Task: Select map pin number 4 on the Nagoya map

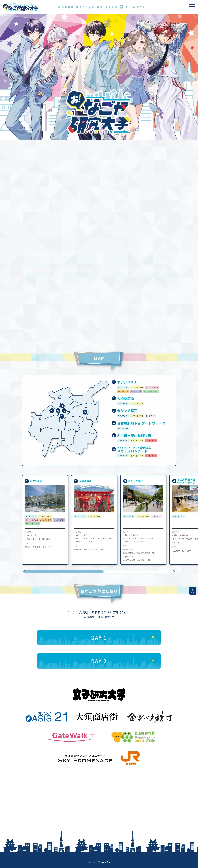Action: pyautogui.click(x=52, y=410)
